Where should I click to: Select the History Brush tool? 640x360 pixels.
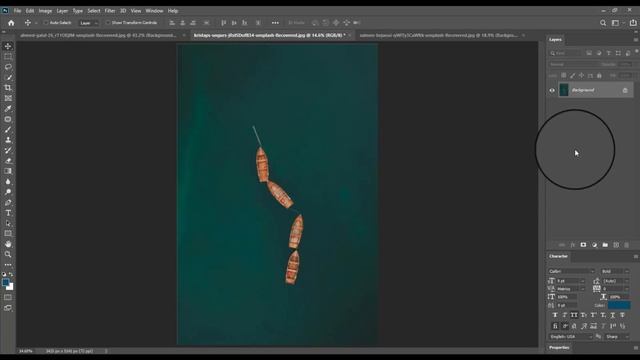coord(8,150)
